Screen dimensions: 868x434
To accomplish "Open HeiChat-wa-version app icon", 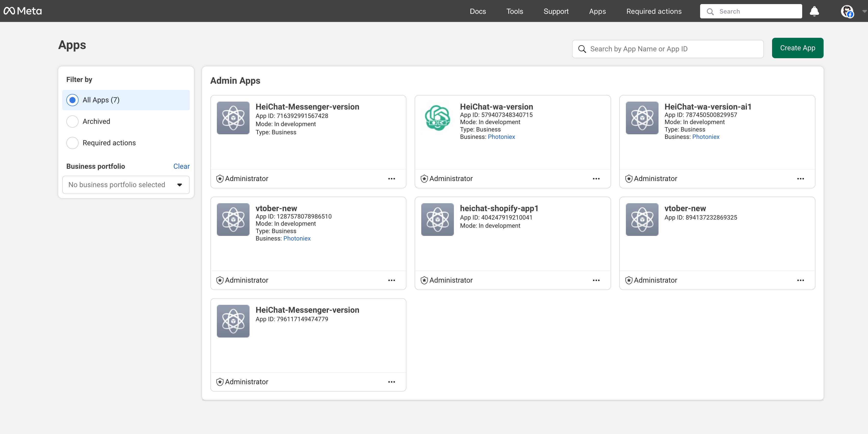I will point(437,118).
